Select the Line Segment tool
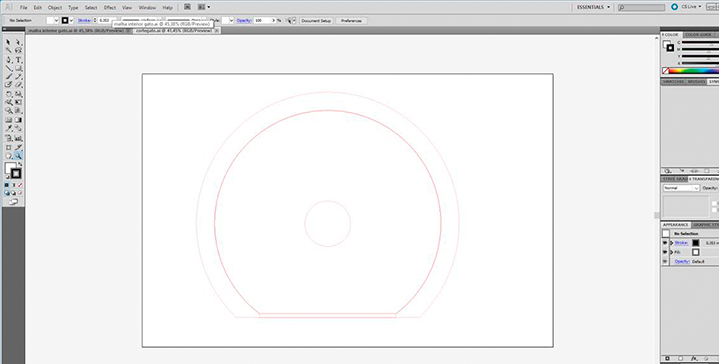This screenshot has width=719, height=364. click(8, 68)
